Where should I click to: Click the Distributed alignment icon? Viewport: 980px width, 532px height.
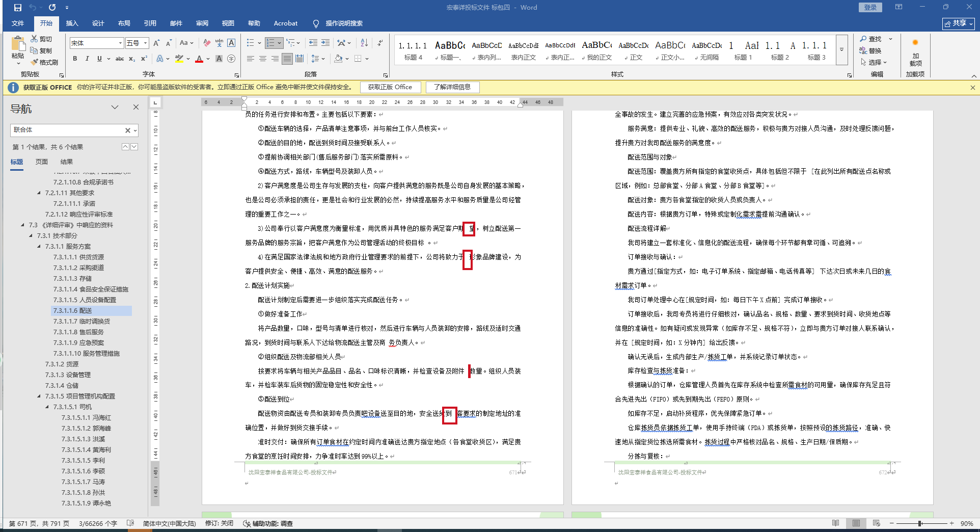tap(300, 59)
